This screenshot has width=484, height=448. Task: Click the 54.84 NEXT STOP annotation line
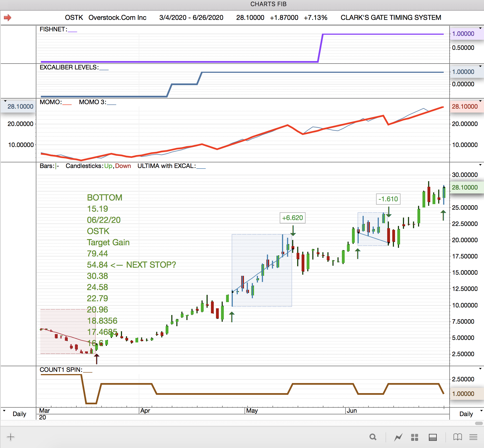click(x=131, y=265)
